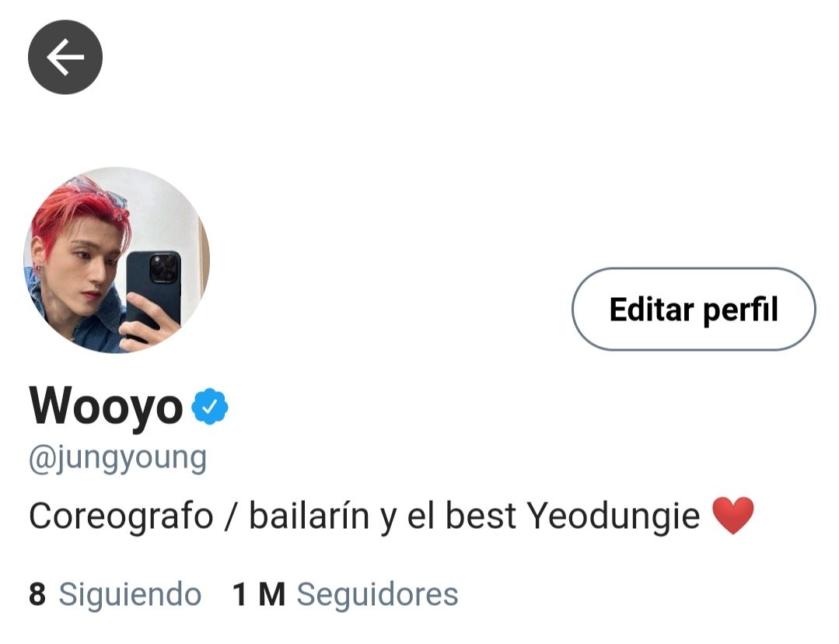This screenshot has width=839, height=644.
Task: Click the 1 M followers count
Action: point(259,594)
